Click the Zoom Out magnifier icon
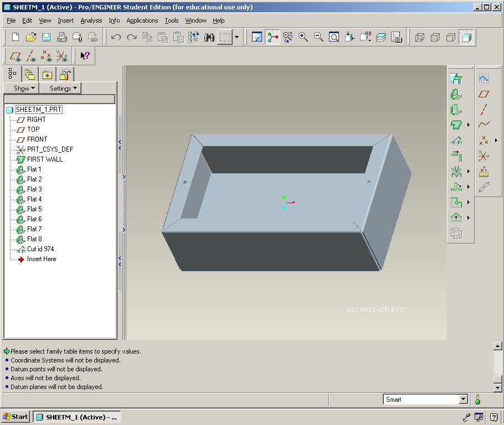This screenshot has width=504, height=425. click(318, 37)
